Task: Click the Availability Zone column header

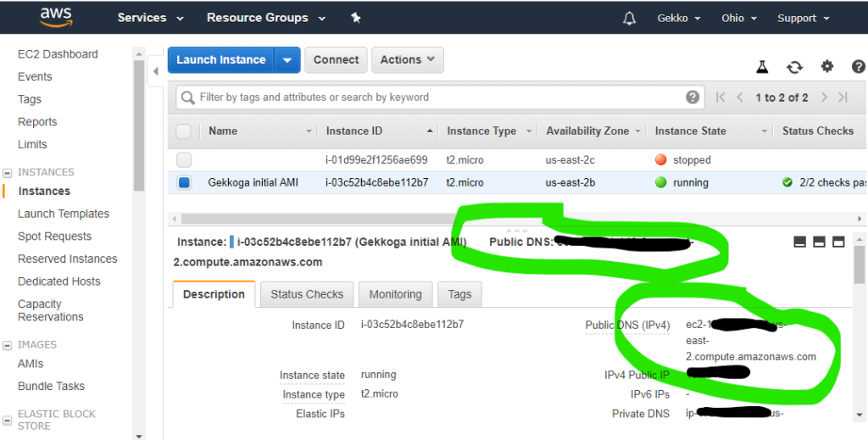Action: pos(587,131)
